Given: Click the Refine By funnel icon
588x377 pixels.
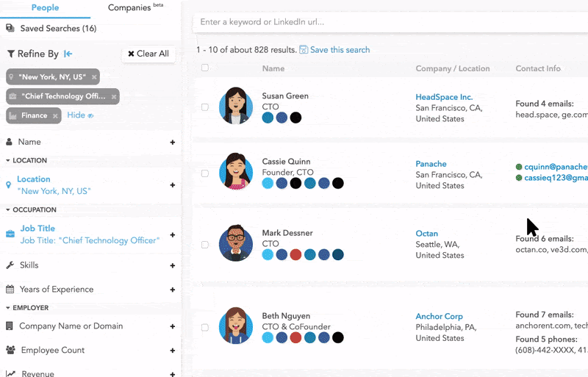Looking at the screenshot, I should 11,54.
